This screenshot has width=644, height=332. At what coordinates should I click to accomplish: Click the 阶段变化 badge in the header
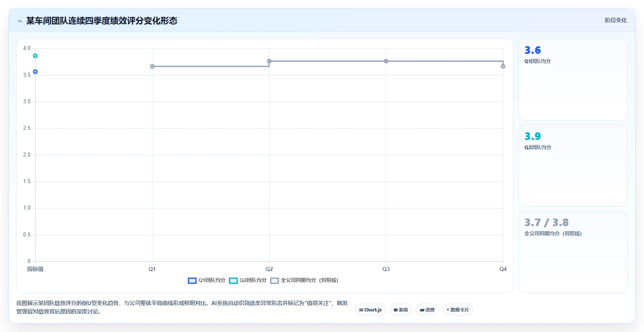tap(615, 20)
